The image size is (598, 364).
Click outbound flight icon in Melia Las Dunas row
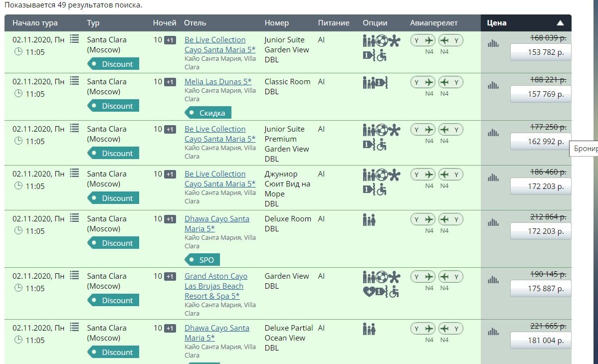(423, 82)
